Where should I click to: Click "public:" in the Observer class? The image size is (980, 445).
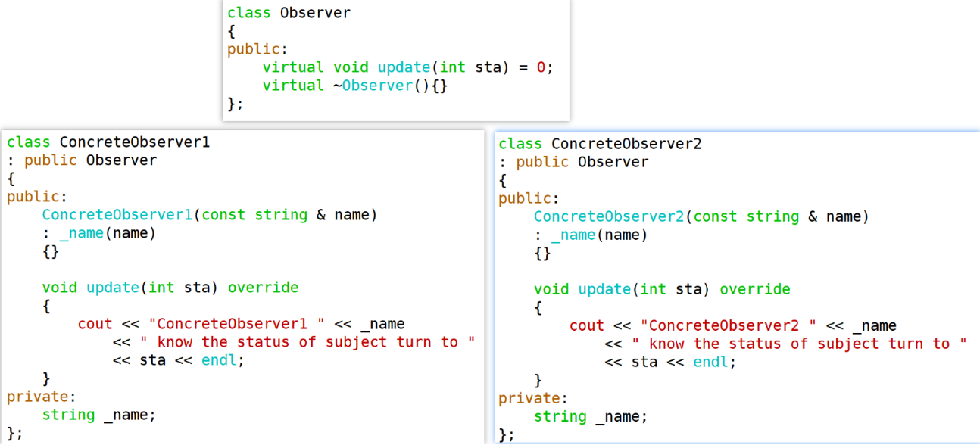(257, 49)
